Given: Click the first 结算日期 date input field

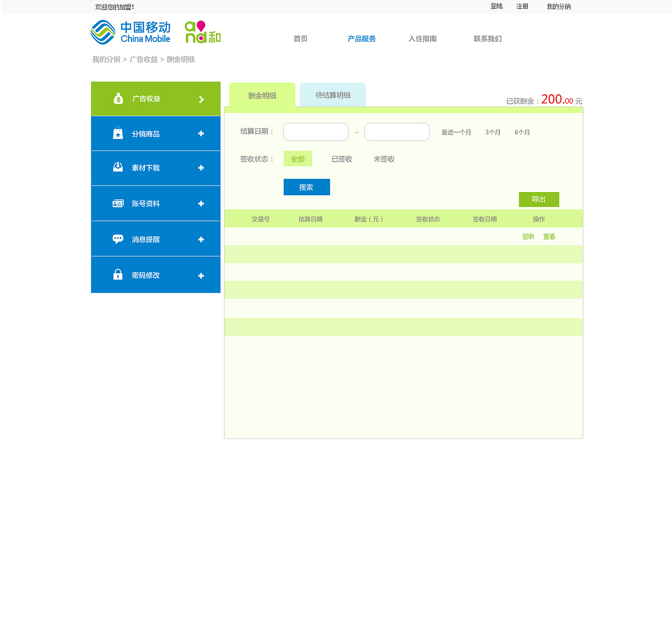Looking at the screenshot, I should coord(316,132).
